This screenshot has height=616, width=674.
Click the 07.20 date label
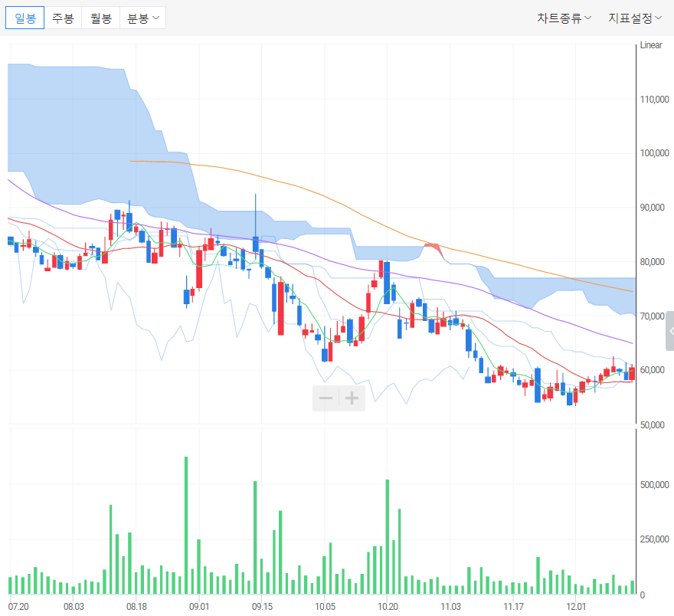coord(18,607)
